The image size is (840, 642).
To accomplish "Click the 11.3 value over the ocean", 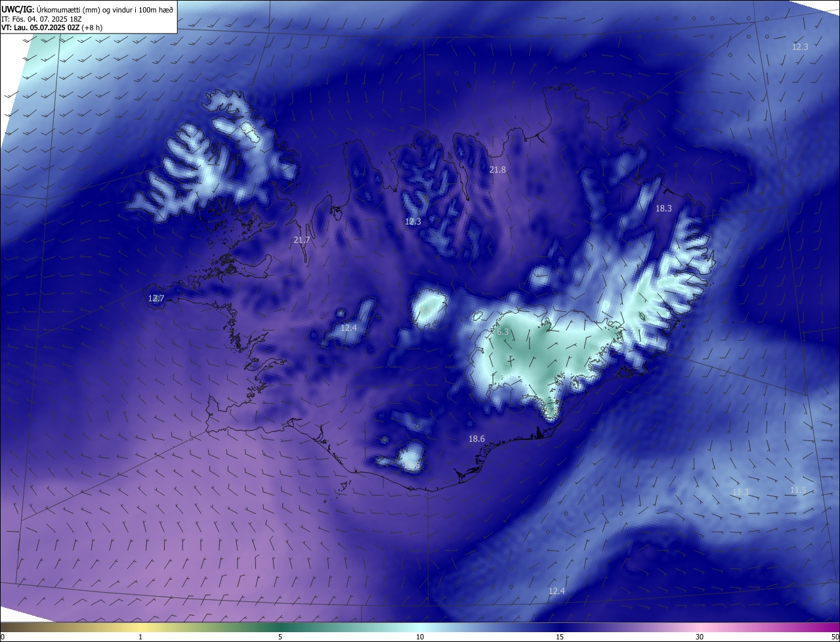I will tap(740, 492).
